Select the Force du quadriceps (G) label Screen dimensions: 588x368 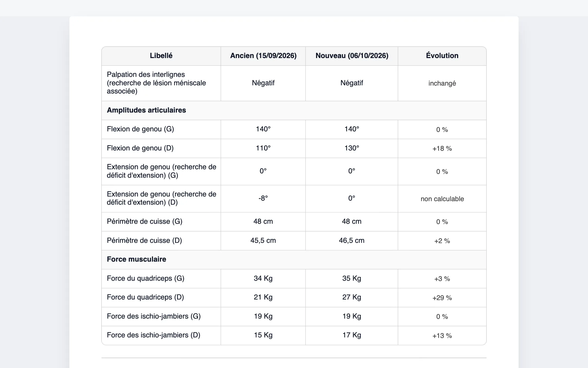click(146, 278)
